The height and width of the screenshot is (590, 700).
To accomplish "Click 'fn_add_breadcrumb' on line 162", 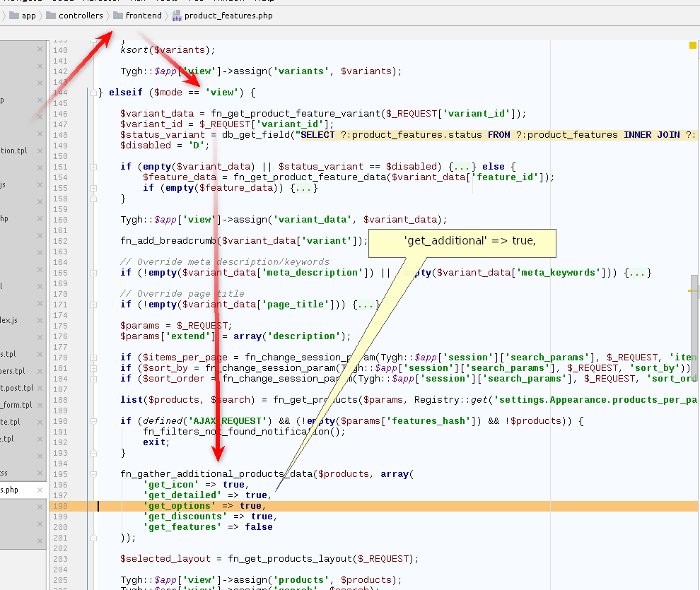I will point(168,241).
